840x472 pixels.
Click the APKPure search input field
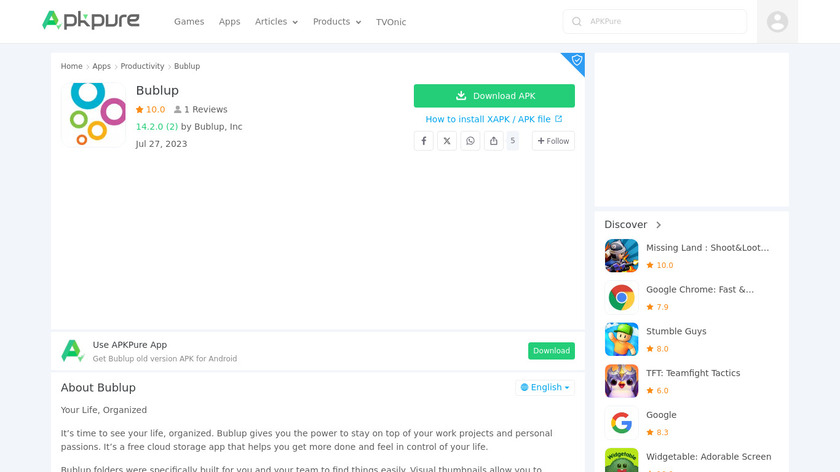(655, 21)
